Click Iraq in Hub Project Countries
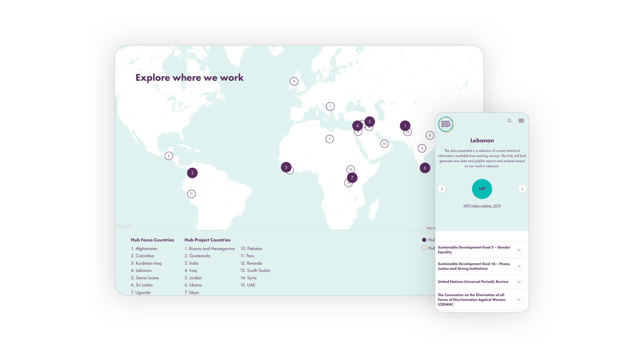This screenshot has width=644, height=358. coord(191,271)
